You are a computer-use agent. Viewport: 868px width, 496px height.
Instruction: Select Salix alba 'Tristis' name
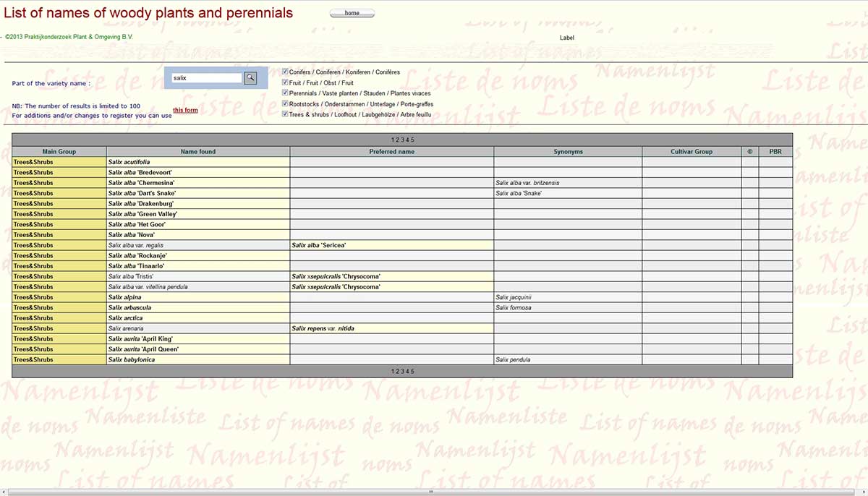tap(131, 276)
